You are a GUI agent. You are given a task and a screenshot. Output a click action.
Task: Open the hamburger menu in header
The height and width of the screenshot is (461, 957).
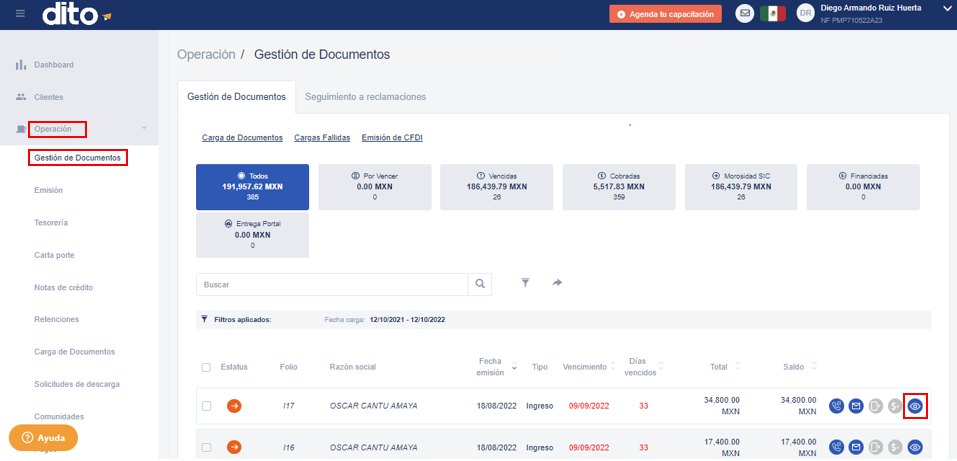(20, 14)
